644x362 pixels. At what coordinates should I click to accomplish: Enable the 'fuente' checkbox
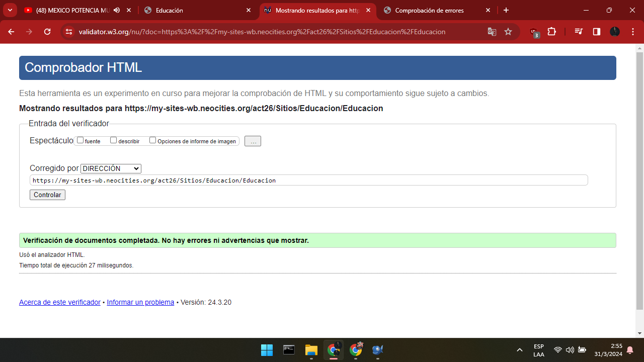pos(80,140)
